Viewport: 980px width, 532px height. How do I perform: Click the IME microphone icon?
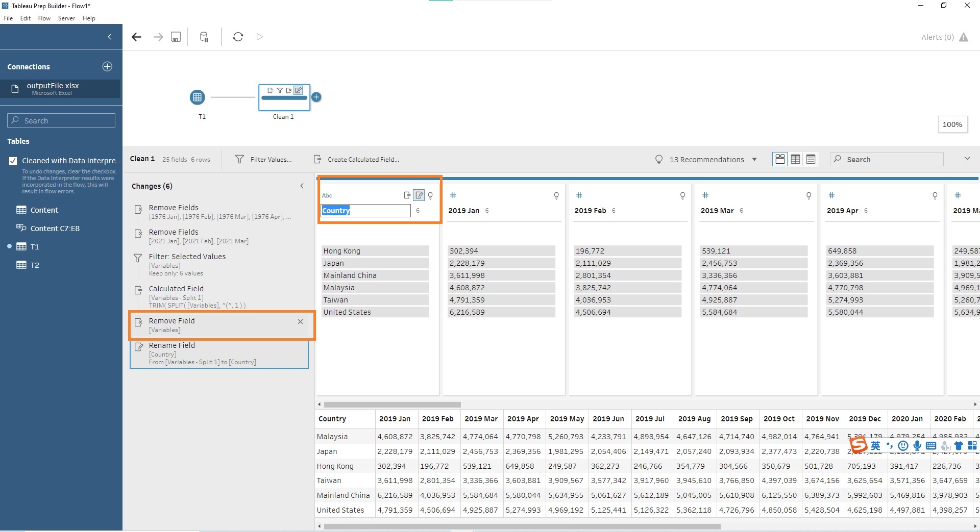tap(917, 446)
